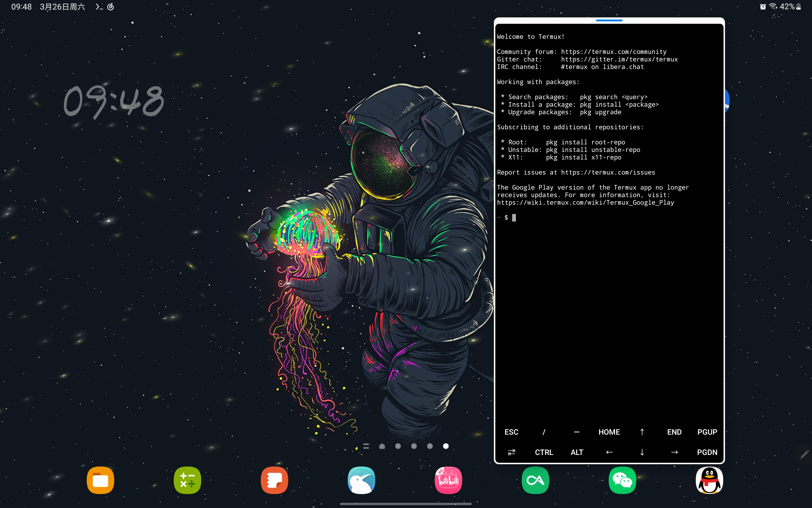Open the minus-one screen lines indicator
The height and width of the screenshot is (508, 812).
366,446
